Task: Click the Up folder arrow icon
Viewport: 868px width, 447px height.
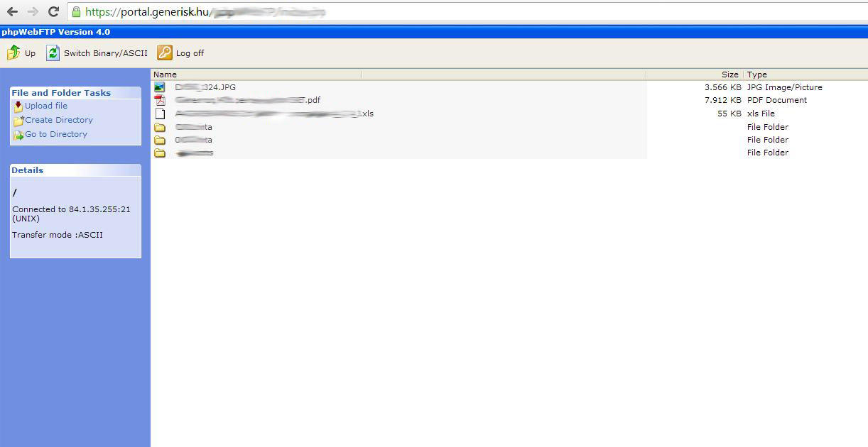Action: click(x=13, y=53)
